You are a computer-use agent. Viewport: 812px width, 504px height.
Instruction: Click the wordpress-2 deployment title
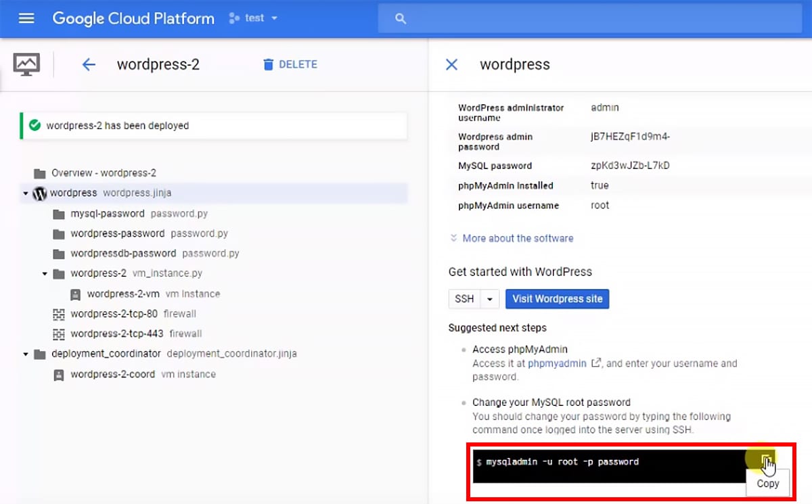tap(158, 64)
